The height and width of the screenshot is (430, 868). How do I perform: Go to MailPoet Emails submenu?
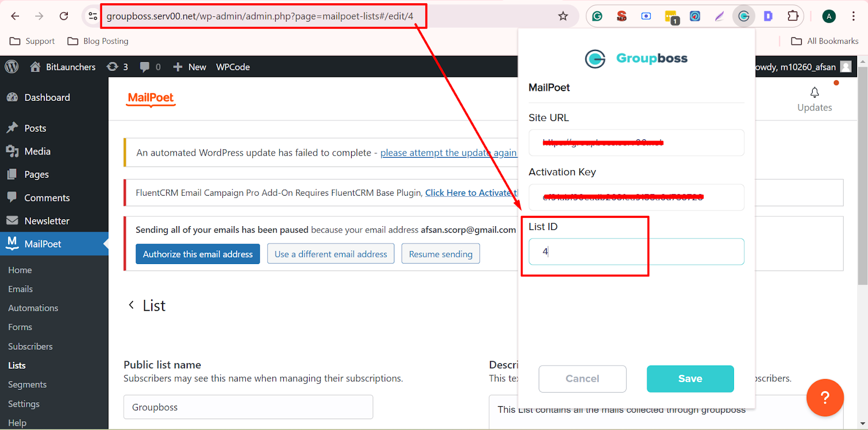coord(21,289)
